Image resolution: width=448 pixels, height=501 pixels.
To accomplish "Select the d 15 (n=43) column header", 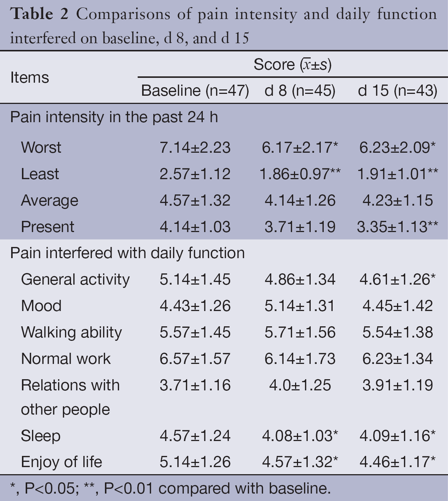I will (x=397, y=91).
